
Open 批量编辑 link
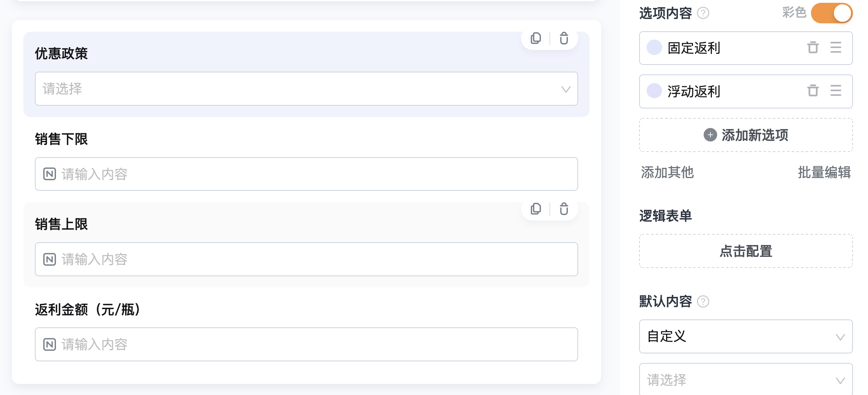click(x=824, y=172)
